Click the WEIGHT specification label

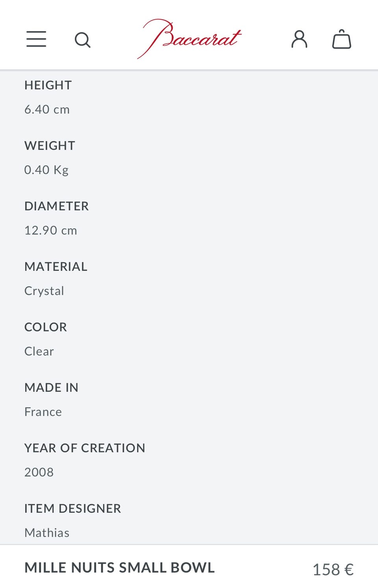click(50, 146)
